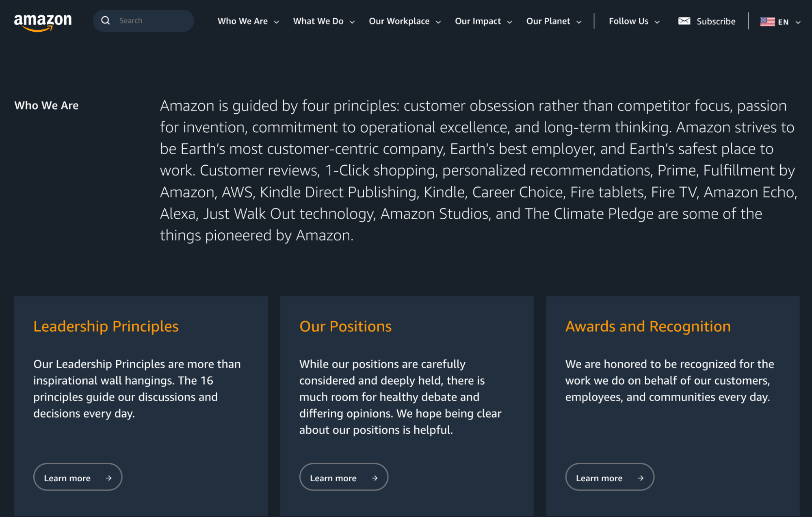Image resolution: width=812 pixels, height=517 pixels.
Task: Click the email Subscribe icon
Action: click(x=682, y=20)
